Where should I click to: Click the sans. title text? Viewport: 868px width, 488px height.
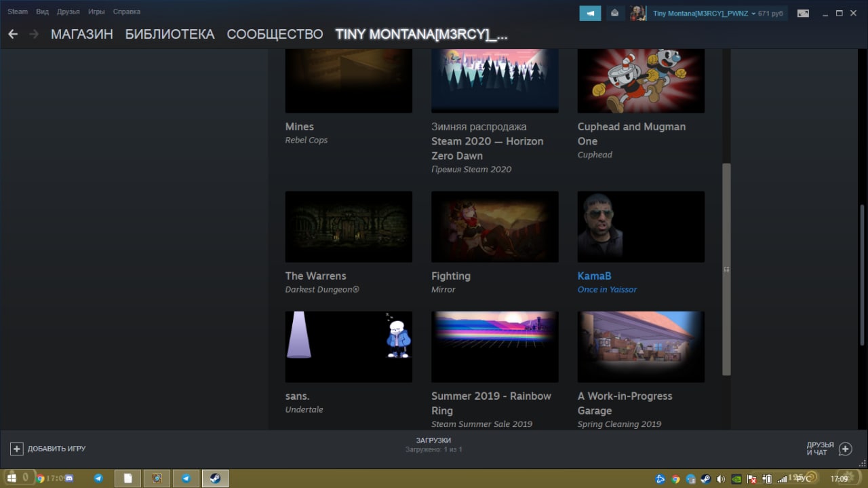(x=297, y=396)
